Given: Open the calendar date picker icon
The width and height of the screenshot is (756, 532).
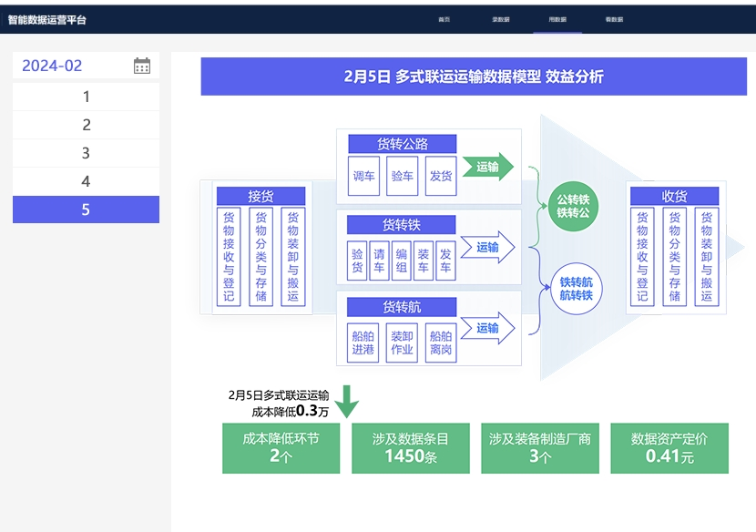Looking at the screenshot, I should pos(142,66).
